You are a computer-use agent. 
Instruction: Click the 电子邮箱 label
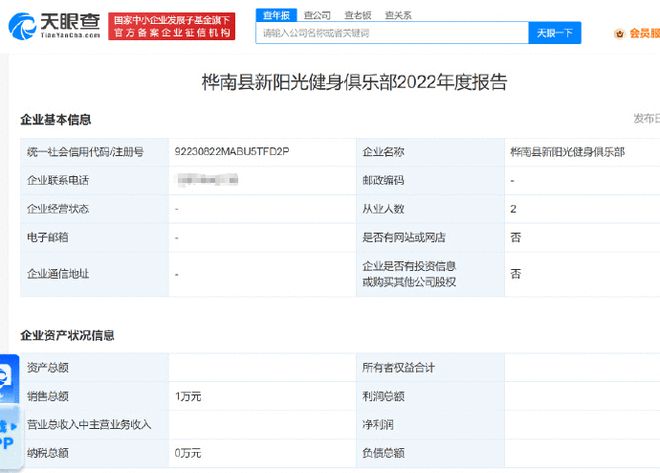tap(48, 238)
